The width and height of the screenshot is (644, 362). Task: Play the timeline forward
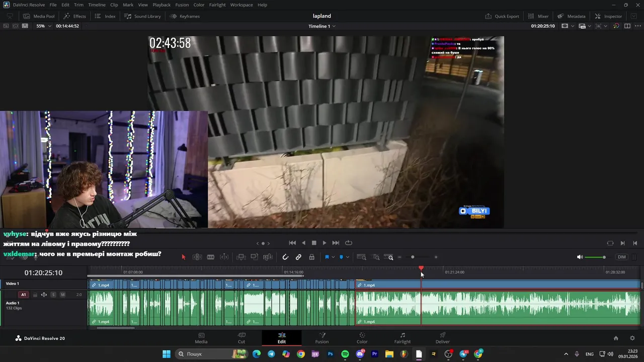[x=325, y=243]
